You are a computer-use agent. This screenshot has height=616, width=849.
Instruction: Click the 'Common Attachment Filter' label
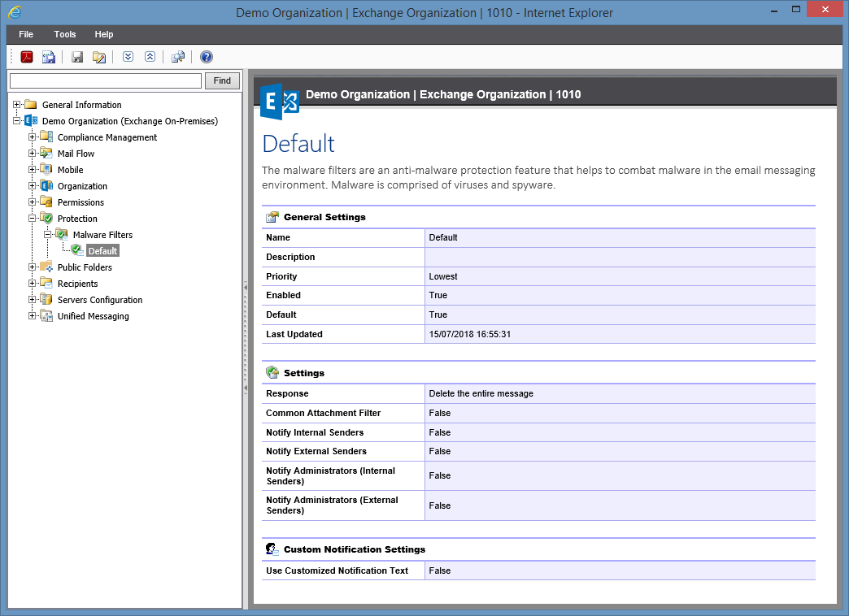[323, 413]
